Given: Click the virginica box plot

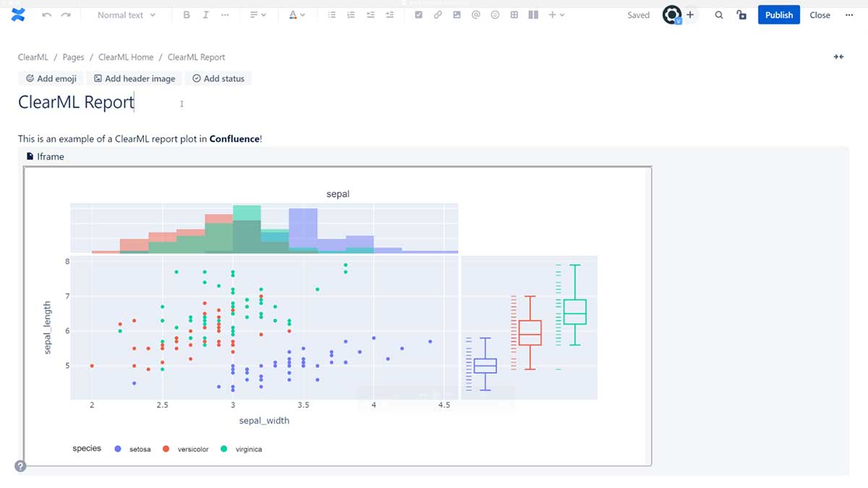Looking at the screenshot, I should click(575, 311).
